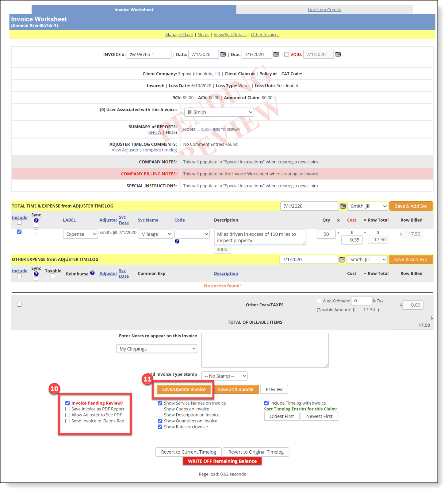Click help icon below the Code dropdown

pos(177,241)
